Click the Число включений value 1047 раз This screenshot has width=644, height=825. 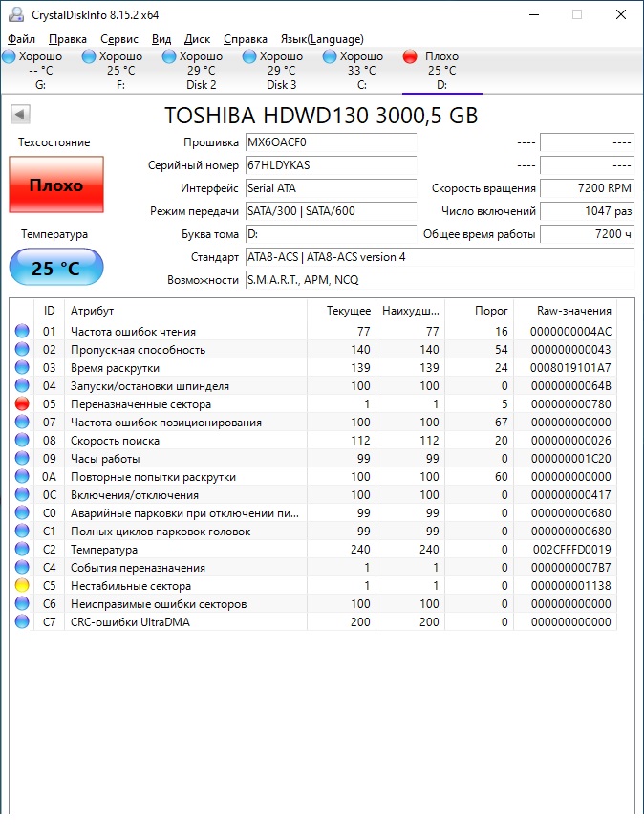click(x=588, y=211)
